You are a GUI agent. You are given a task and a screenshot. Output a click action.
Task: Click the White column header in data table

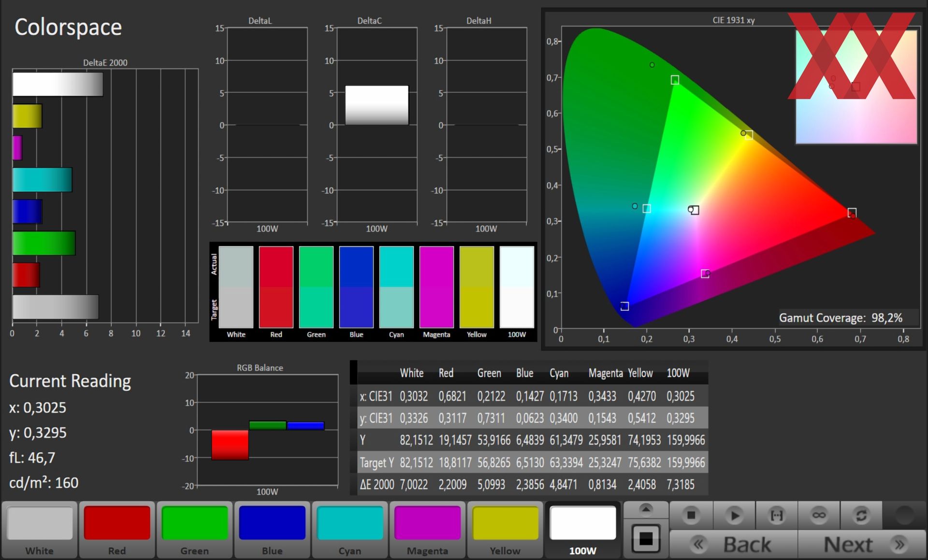(x=412, y=373)
